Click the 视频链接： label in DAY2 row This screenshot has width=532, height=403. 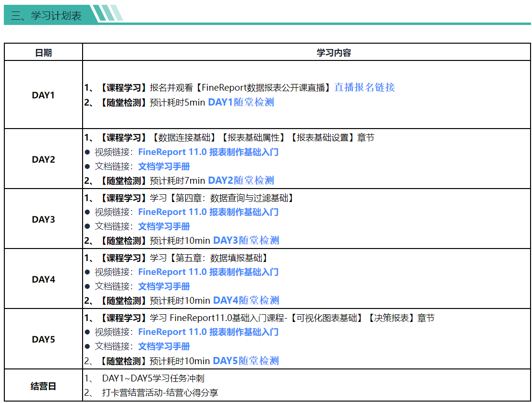click(x=115, y=152)
